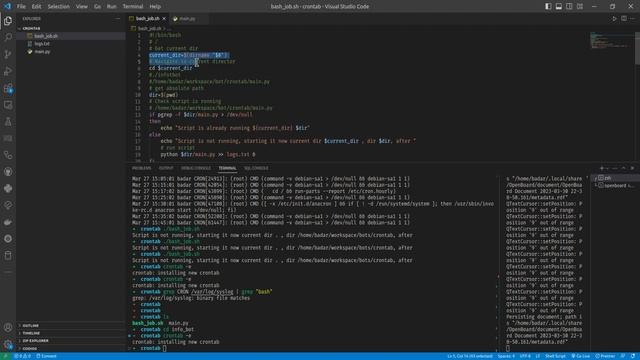This screenshot has height=360, width=640.
Task: Open the Manage gear icon
Action: [x=8, y=344]
